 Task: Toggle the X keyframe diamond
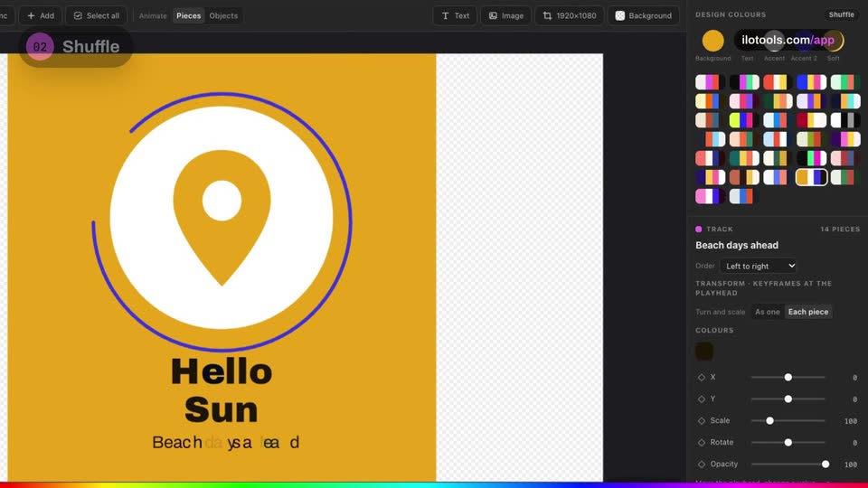tap(702, 378)
